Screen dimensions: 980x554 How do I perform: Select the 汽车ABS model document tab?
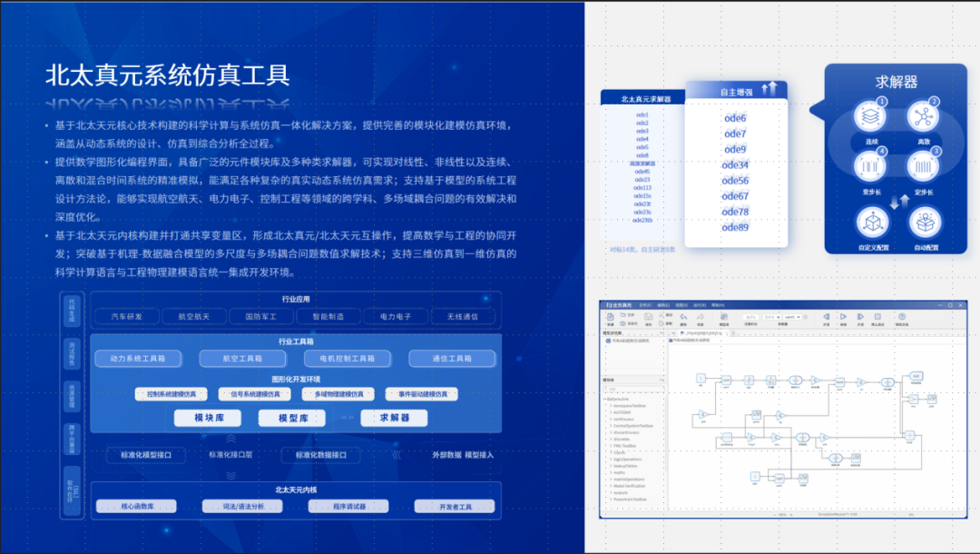tap(704, 333)
